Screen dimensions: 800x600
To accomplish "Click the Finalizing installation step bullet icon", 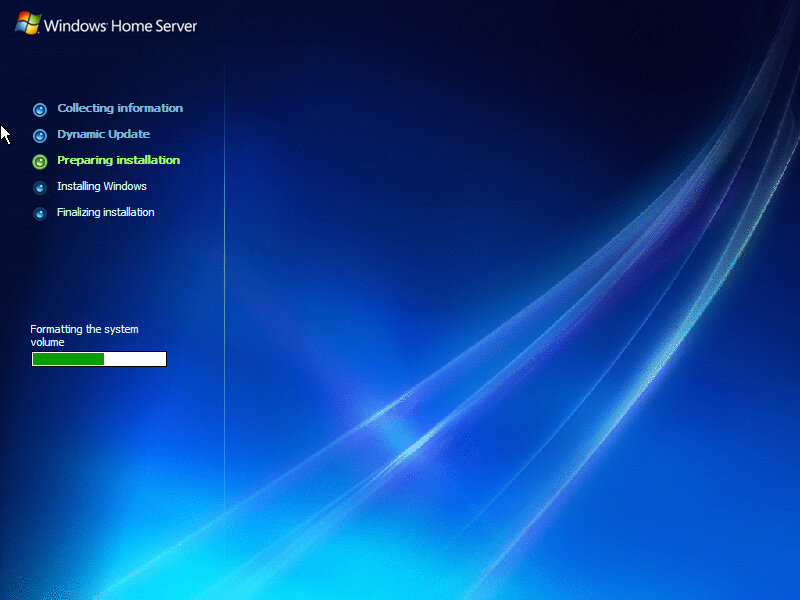I will [x=40, y=213].
